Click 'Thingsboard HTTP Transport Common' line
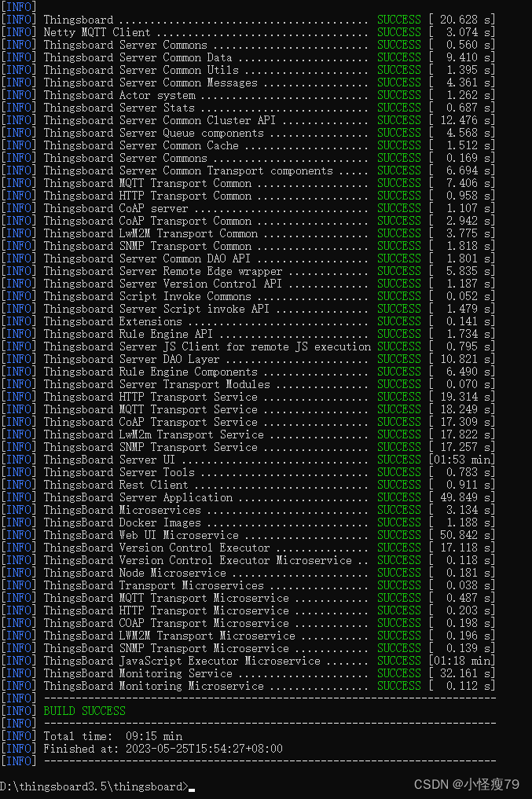The image size is (532, 799). pos(248,196)
